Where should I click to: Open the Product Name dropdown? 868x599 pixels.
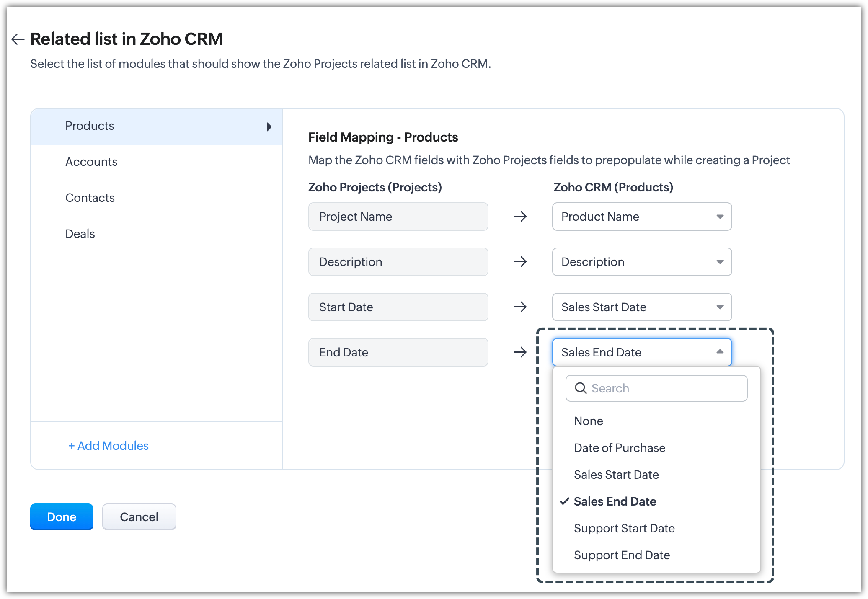(642, 217)
